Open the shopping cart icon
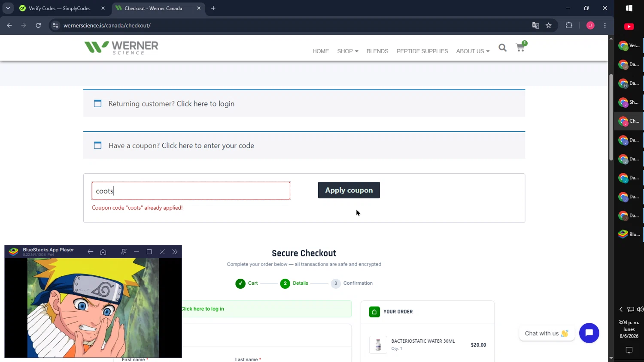This screenshot has height=362, width=644. tap(521, 46)
